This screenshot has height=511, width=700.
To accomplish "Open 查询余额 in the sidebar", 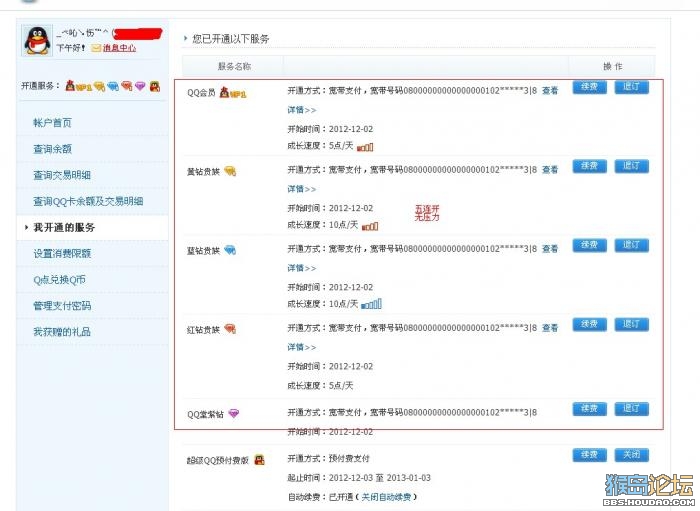I will [x=52, y=149].
